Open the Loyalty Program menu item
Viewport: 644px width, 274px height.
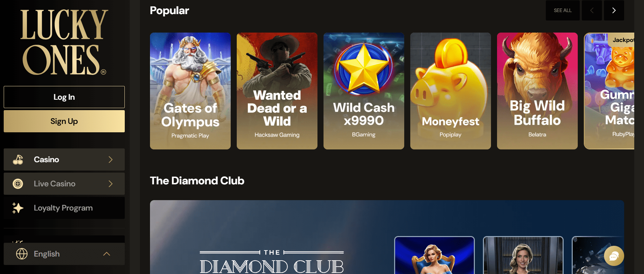point(64,208)
